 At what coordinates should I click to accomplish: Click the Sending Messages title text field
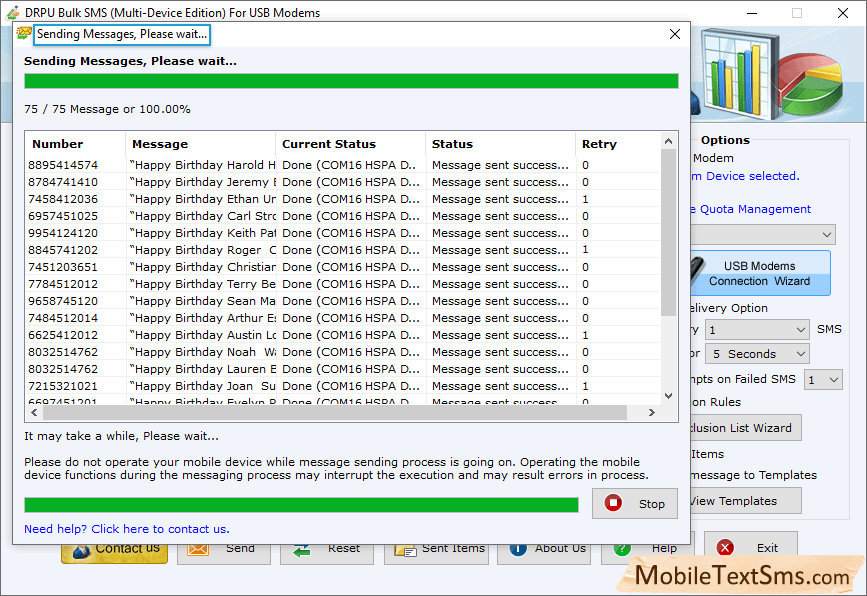122,34
